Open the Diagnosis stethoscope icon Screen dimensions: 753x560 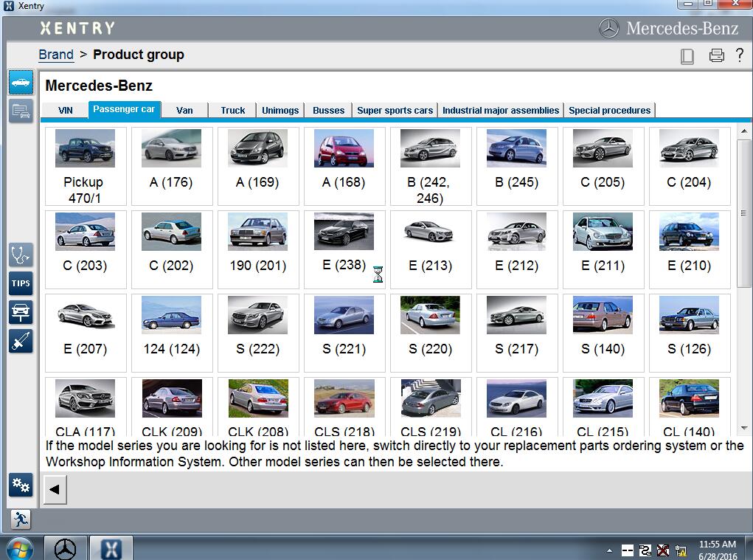(x=21, y=255)
